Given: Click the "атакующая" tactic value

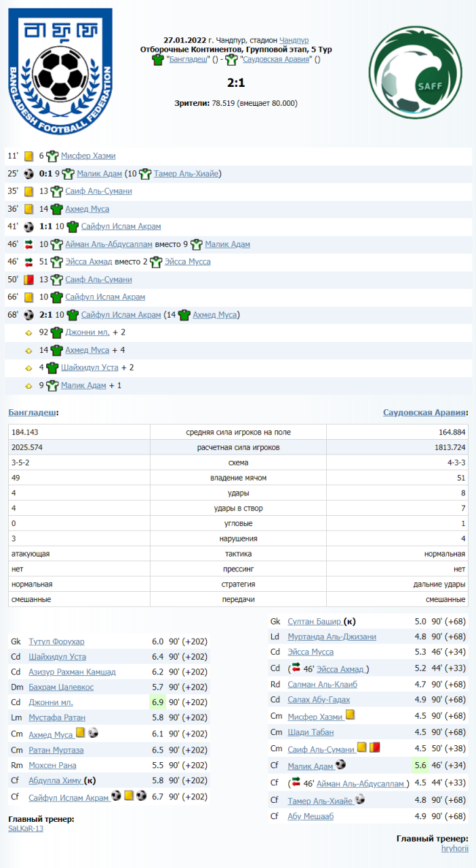Looking at the screenshot, I should click(x=31, y=554).
